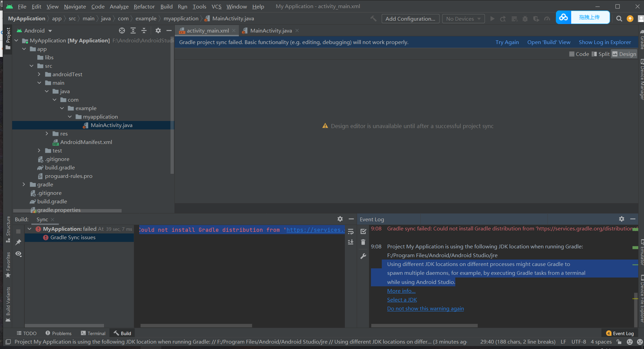
Task: Open the No Devices dropdown
Action: [x=463, y=19]
